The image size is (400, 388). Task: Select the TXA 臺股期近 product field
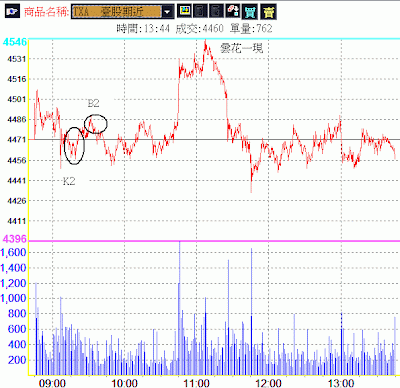[x=116, y=12]
